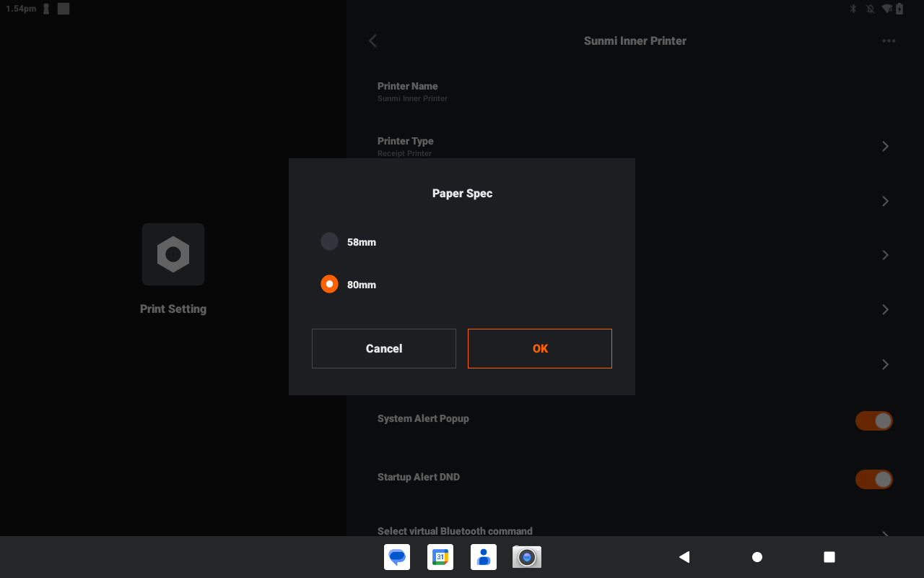Screen dimensions: 924x578
Task: Launch the Messages app from the taskbar
Action: pyautogui.click(x=397, y=557)
